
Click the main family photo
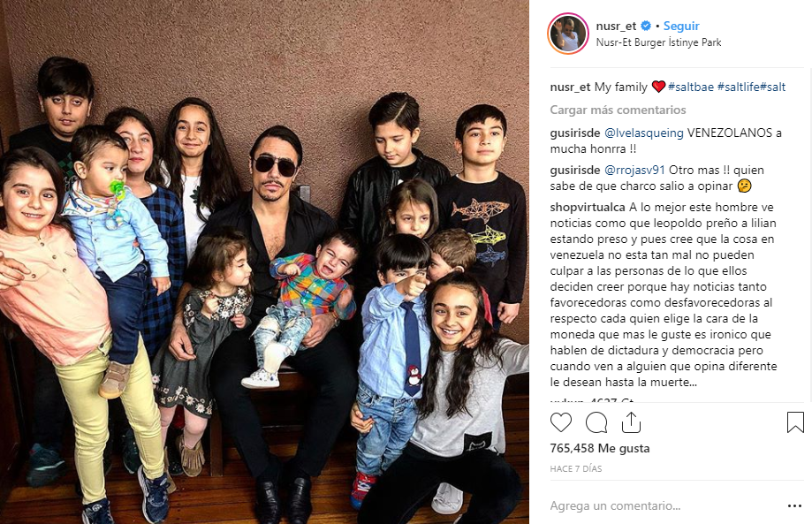(x=264, y=262)
